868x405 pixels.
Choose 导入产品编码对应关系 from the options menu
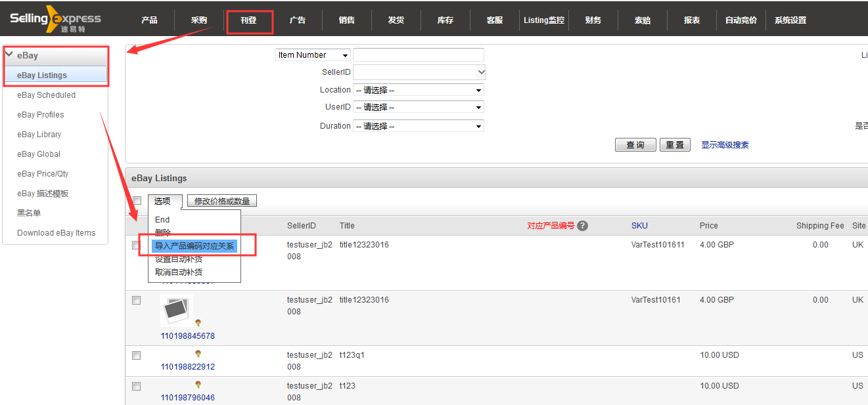(194, 246)
